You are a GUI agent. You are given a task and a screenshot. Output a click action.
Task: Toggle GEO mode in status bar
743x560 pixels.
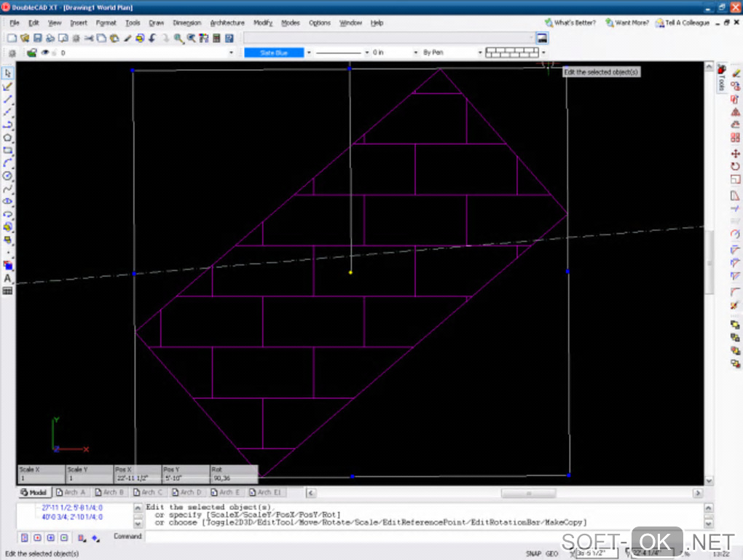(x=552, y=554)
